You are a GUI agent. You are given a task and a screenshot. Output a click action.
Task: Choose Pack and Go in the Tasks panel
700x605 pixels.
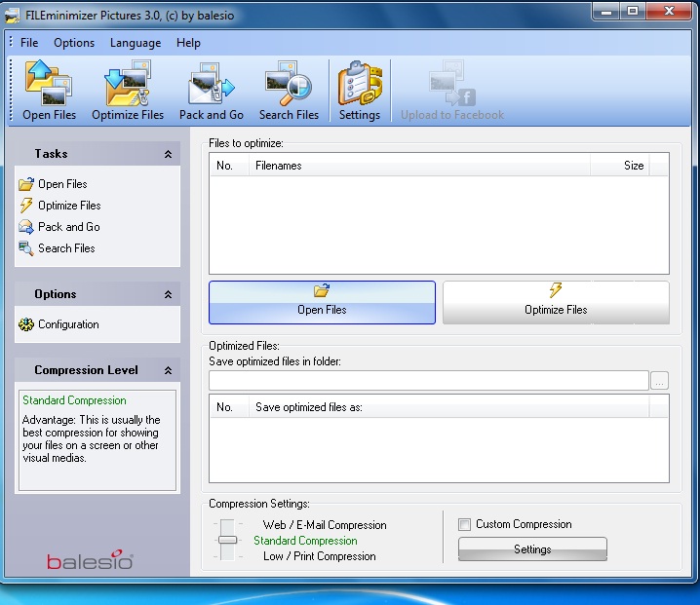(x=59, y=227)
